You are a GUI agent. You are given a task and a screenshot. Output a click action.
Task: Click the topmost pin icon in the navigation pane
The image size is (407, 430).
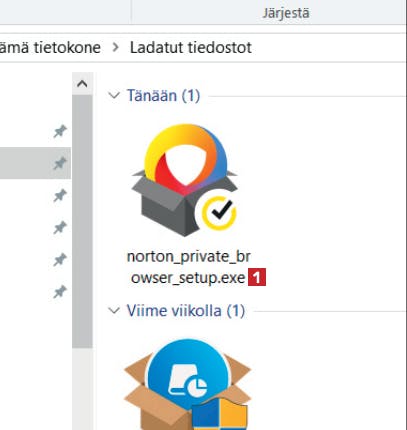(60, 131)
